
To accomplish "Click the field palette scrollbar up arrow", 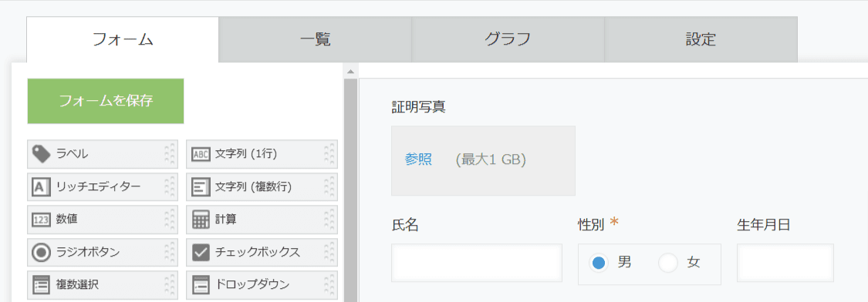I will 350,72.
